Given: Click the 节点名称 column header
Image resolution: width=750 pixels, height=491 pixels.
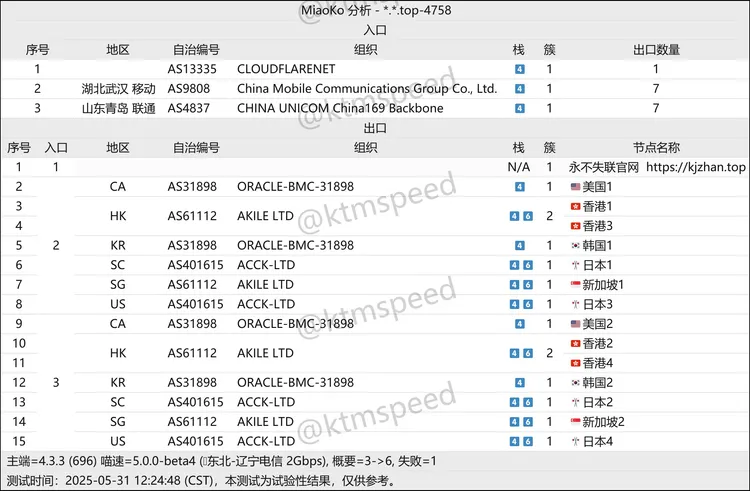Looking at the screenshot, I should click(x=656, y=147).
